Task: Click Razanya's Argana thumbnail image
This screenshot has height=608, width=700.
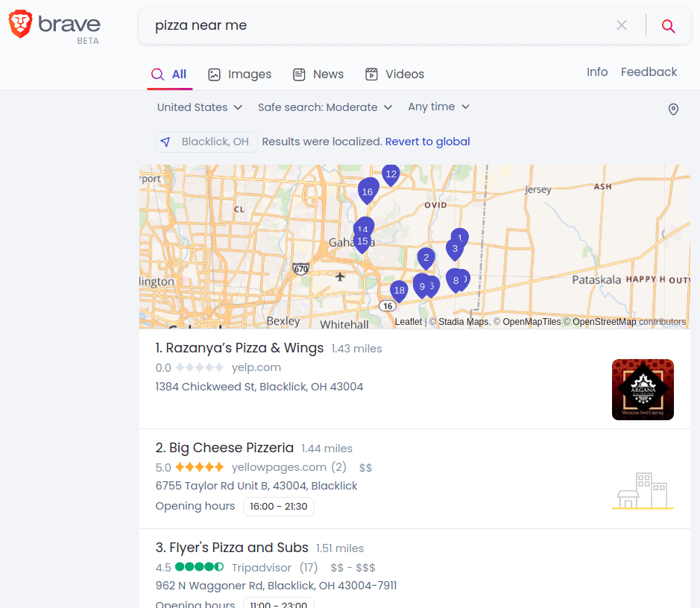Action: tap(643, 390)
